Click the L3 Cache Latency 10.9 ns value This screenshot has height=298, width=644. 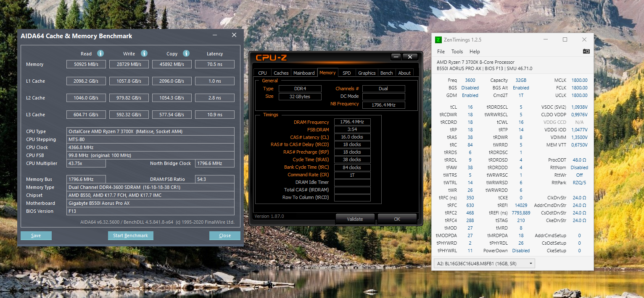[x=215, y=115]
